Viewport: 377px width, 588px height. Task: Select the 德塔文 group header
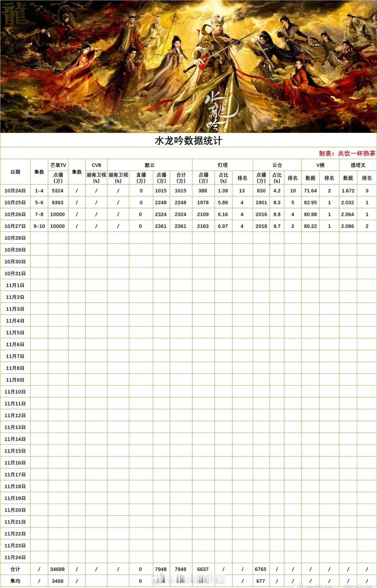(x=358, y=165)
